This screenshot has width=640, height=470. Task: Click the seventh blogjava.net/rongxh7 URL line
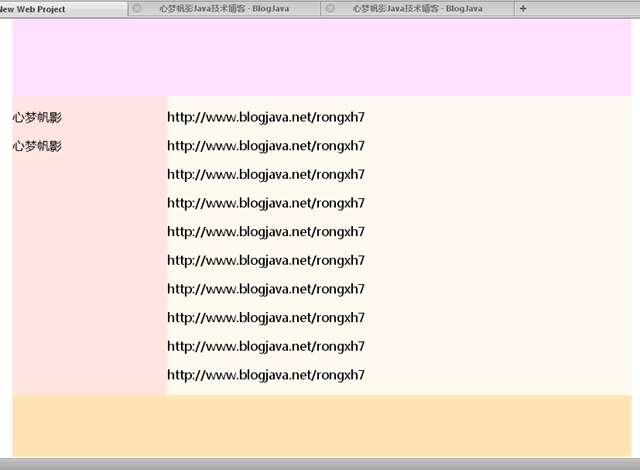[x=266, y=289]
